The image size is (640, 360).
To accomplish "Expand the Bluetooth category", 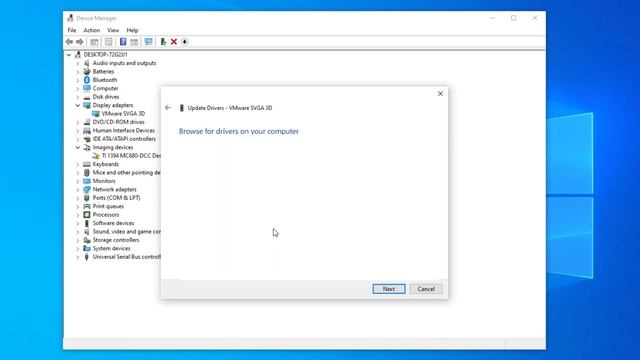I will click(78, 80).
